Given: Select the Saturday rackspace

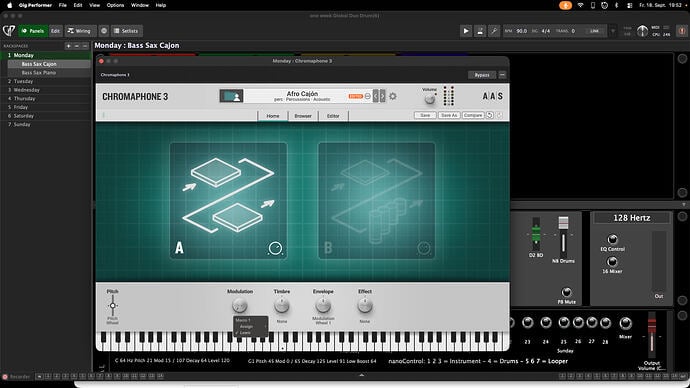Looking at the screenshot, I should click(x=46, y=116).
